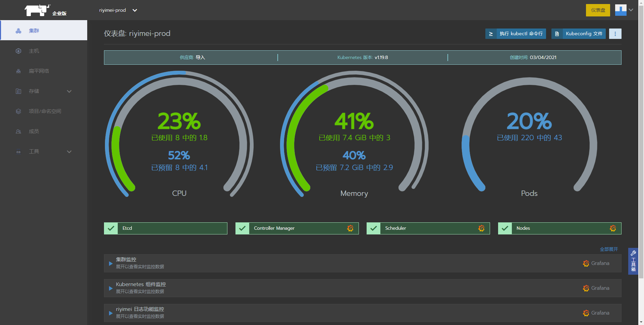This screenshot has height=325, width=644.
Task: Click the Scheduler green check icon
Action: [374, 228]
